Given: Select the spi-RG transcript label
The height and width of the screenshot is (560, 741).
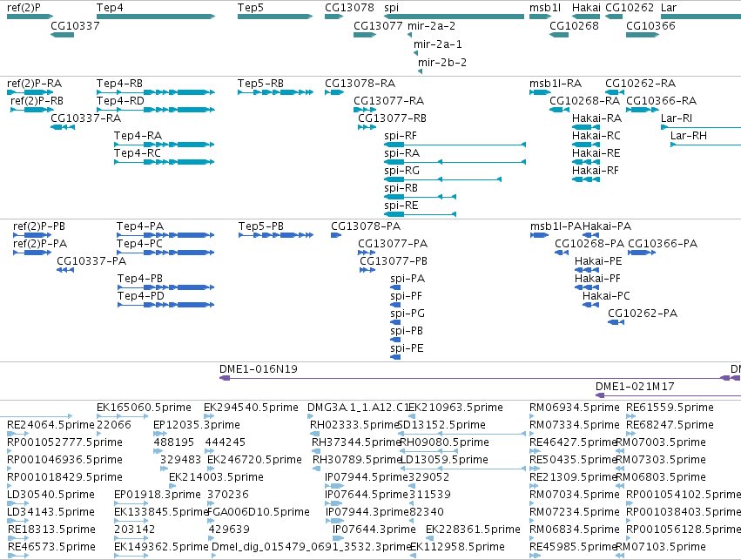Looking at the screenshot, I should click(x=402, y=171).
